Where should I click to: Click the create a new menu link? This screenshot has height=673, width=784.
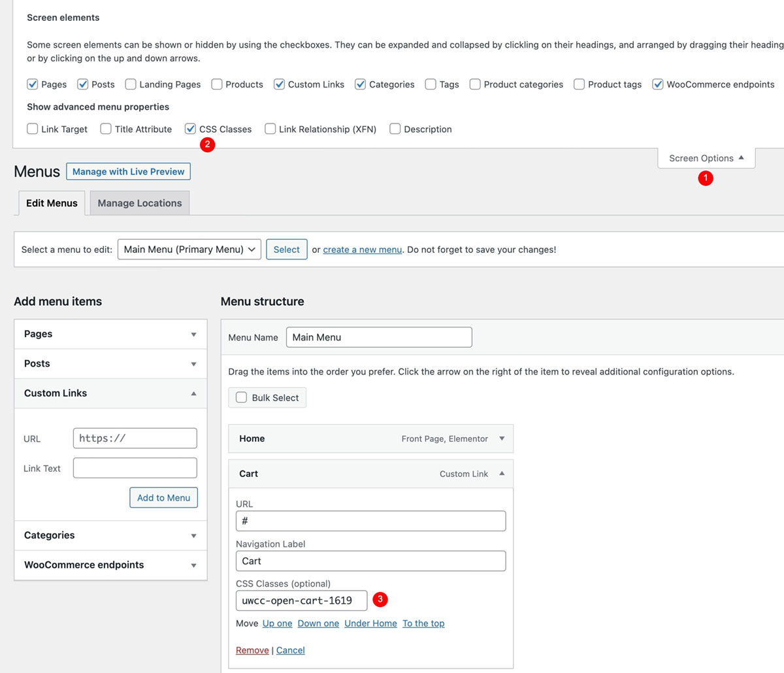click(362, 250)
